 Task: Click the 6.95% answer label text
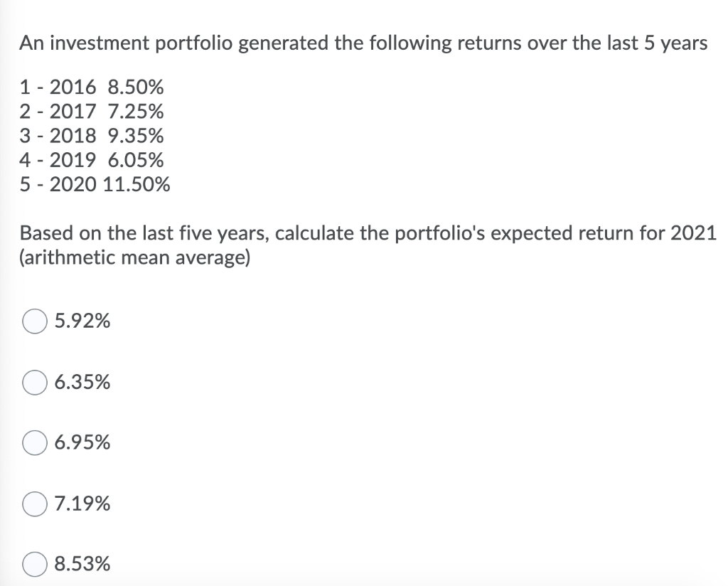click(82, 442)
